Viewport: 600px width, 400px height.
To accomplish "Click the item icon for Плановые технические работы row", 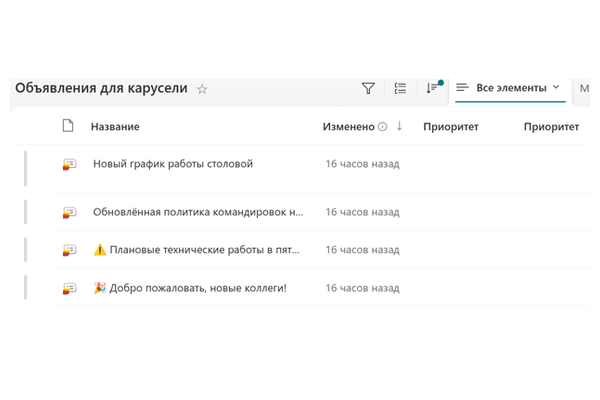I will [69, 250].
